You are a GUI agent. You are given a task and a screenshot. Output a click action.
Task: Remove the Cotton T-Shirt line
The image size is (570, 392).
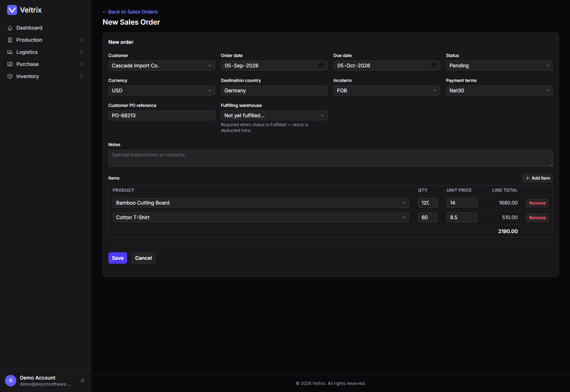tap(537, 218)
